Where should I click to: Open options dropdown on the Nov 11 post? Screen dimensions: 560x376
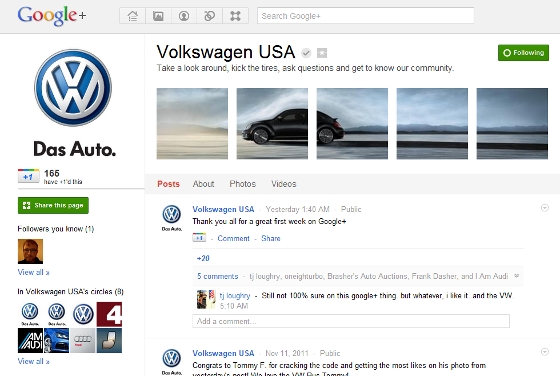click(545, 352)
